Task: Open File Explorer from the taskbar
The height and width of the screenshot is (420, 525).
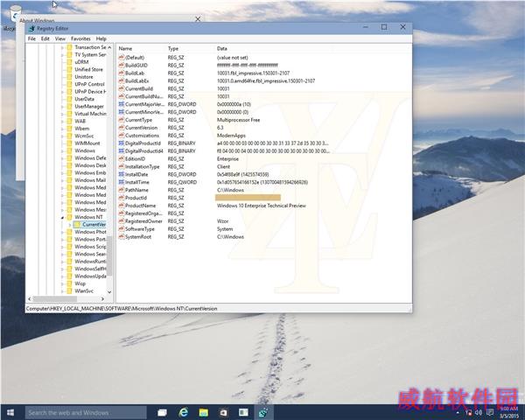Action: 204,413
